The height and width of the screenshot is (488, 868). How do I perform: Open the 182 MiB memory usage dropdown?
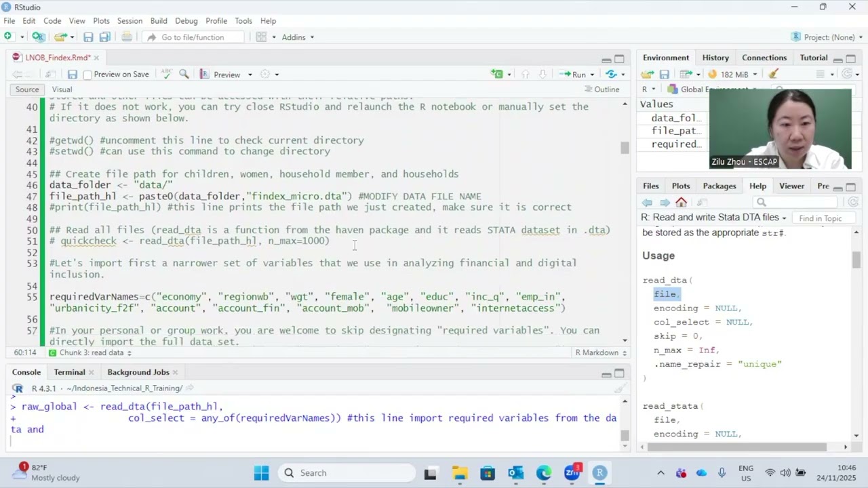coord(733,74)
